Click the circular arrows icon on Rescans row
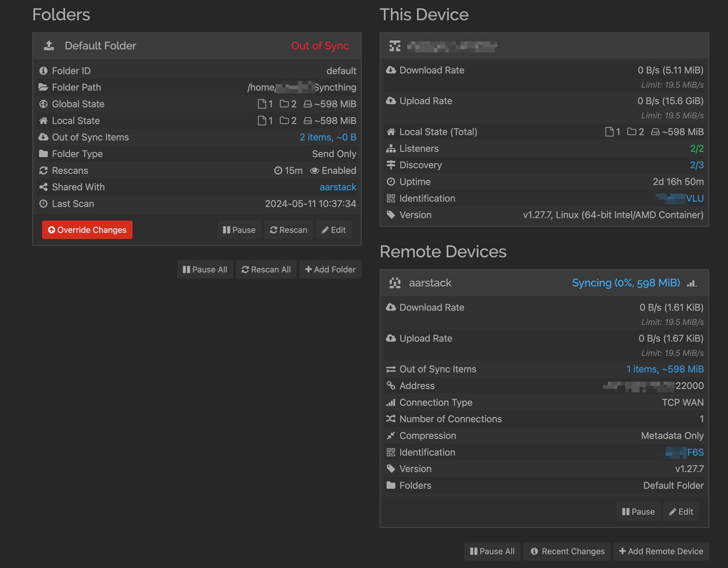 click(44, 171)
